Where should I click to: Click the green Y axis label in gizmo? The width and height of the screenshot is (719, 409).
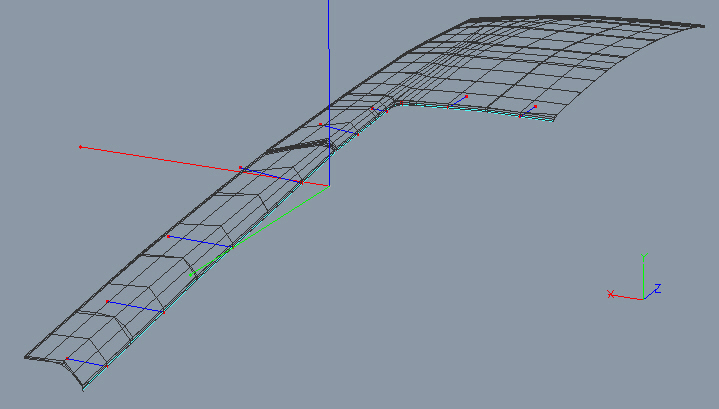click(646, 256)
